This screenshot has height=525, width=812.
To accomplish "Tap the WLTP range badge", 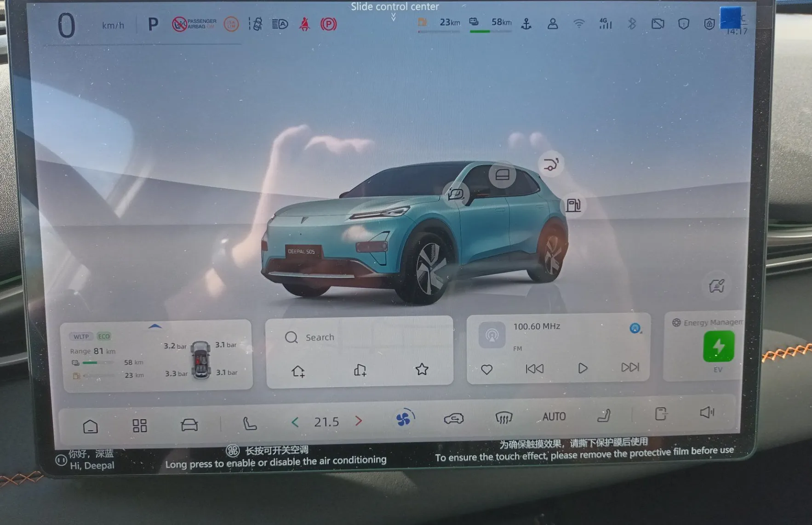I will [81, 336].
